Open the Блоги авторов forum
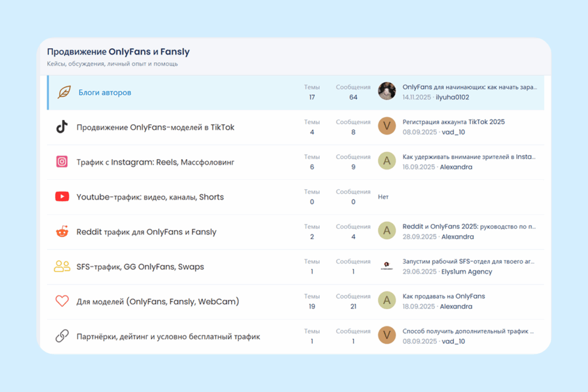Screen dimensions: 588x392 coord(105,93)
